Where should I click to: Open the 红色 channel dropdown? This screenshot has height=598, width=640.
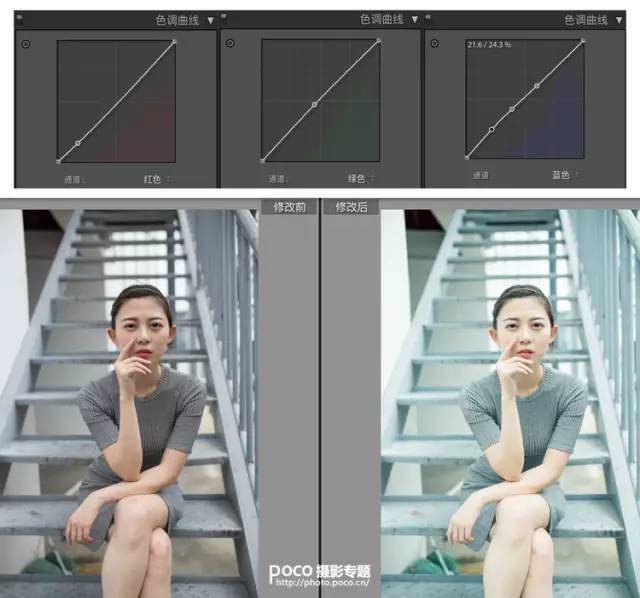point(157,179)
